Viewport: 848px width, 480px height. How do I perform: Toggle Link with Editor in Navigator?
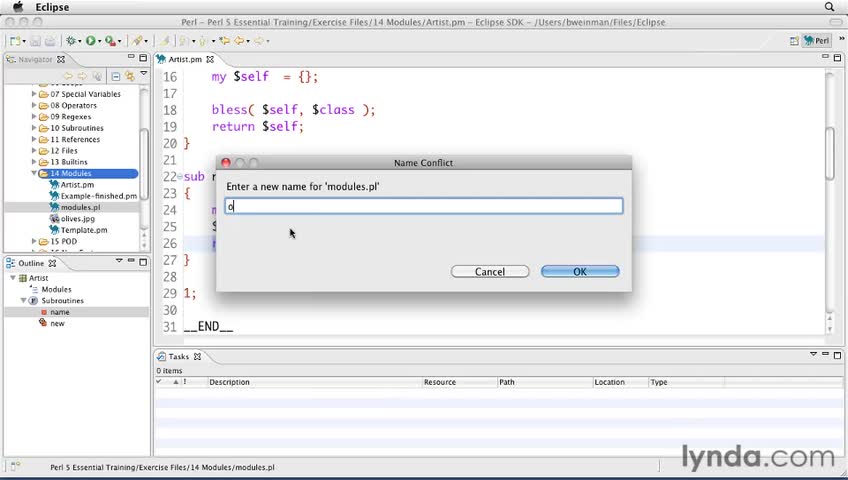coord(130,76)
